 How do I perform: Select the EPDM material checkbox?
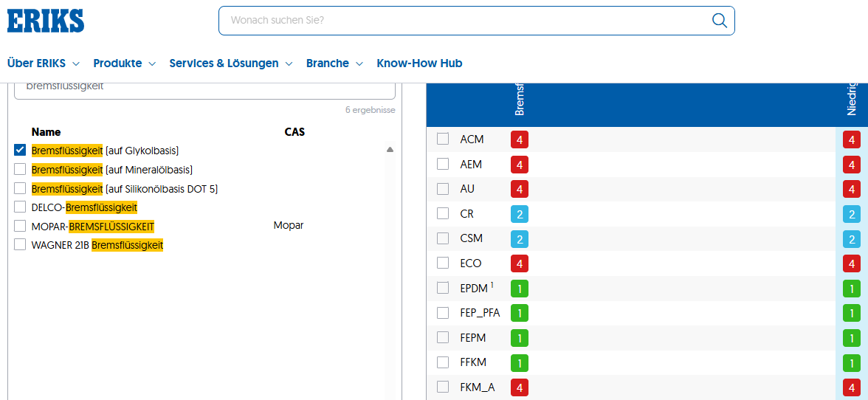pos(443,288)
